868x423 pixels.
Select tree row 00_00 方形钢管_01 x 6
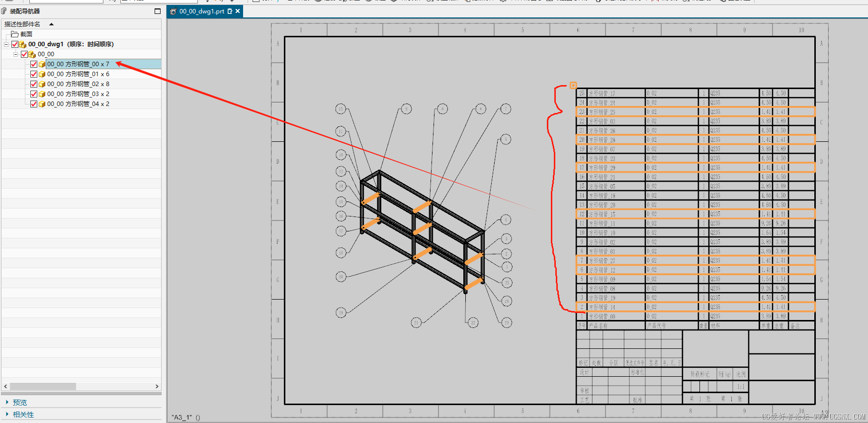pos(78,74)
